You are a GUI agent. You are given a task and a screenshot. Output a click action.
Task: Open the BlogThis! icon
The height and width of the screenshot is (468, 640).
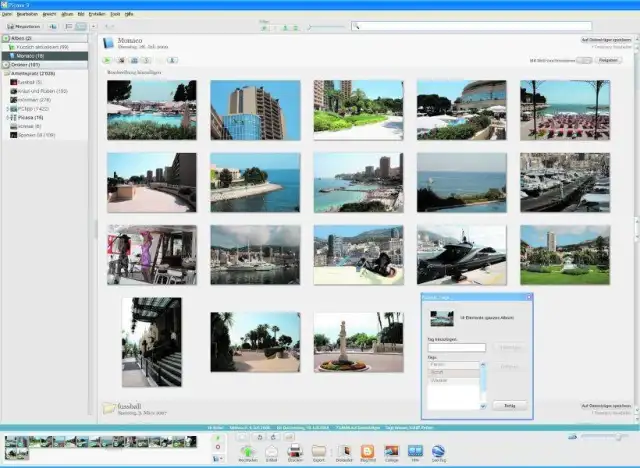[x=367, y=452]
